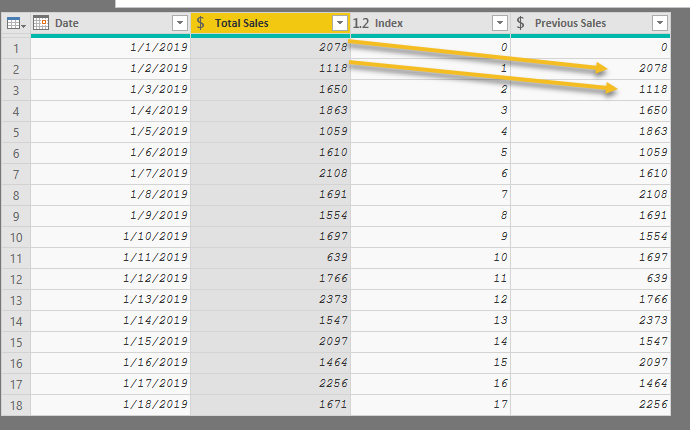Select the Total Sales column header

(x=270, y=23)
